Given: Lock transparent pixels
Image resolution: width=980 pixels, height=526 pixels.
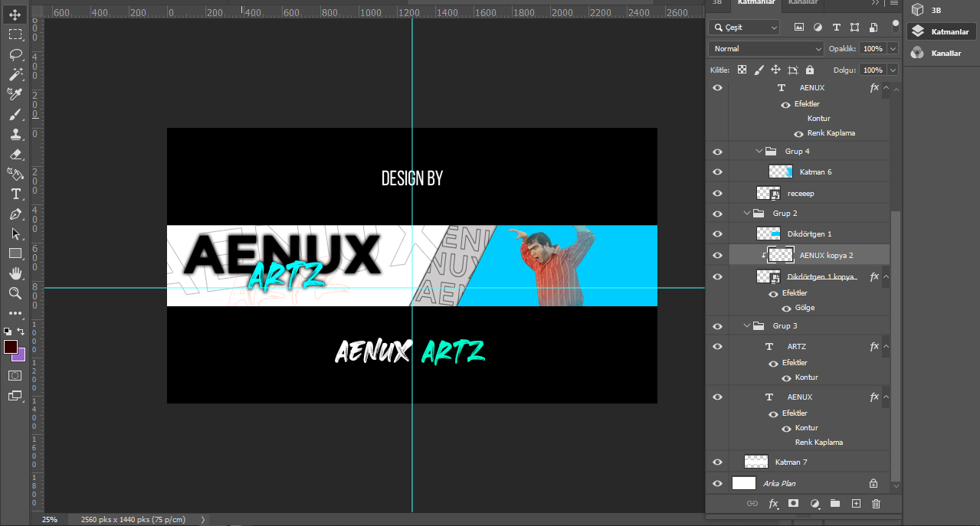Looking at the screenshot, I should (x=742, y=70).
